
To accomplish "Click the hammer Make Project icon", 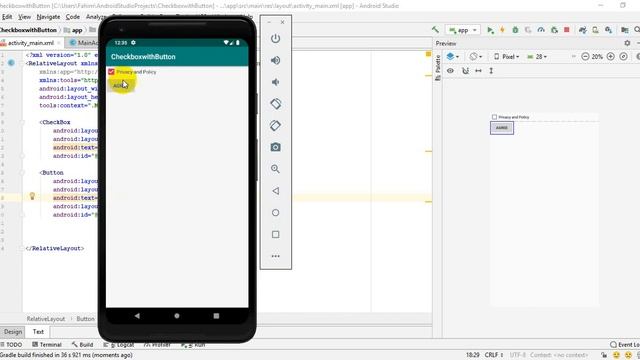I will [x=435, y=30].
